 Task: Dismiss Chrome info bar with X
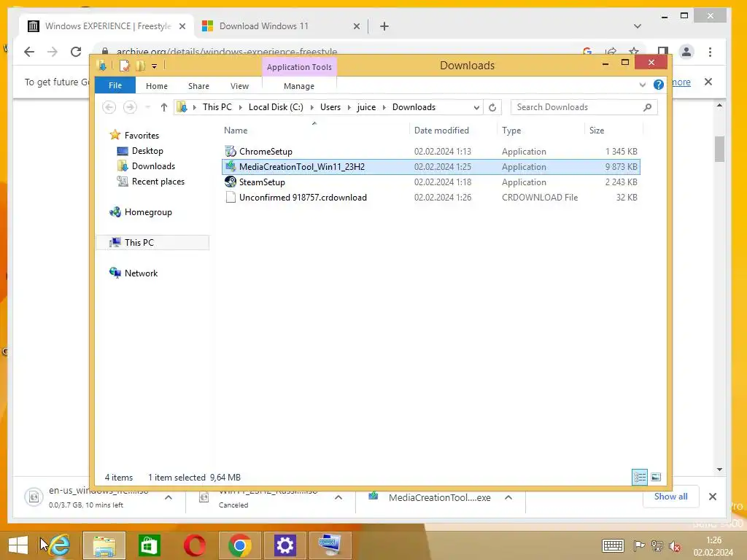pos(708,82)
